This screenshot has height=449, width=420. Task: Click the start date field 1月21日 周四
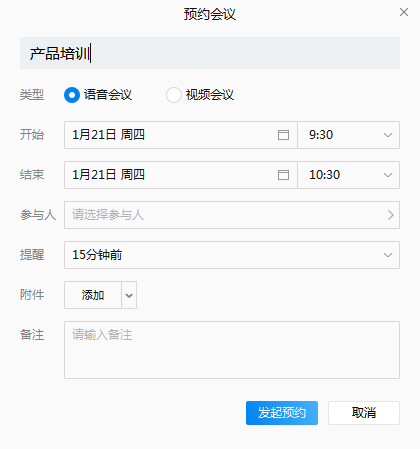[x=181, y=135]
